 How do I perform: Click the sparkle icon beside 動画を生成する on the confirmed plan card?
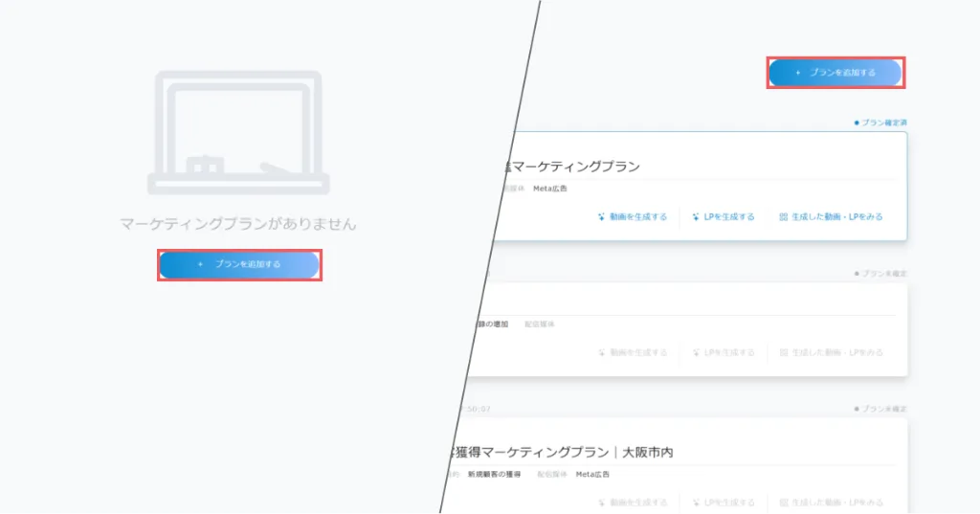601,217
